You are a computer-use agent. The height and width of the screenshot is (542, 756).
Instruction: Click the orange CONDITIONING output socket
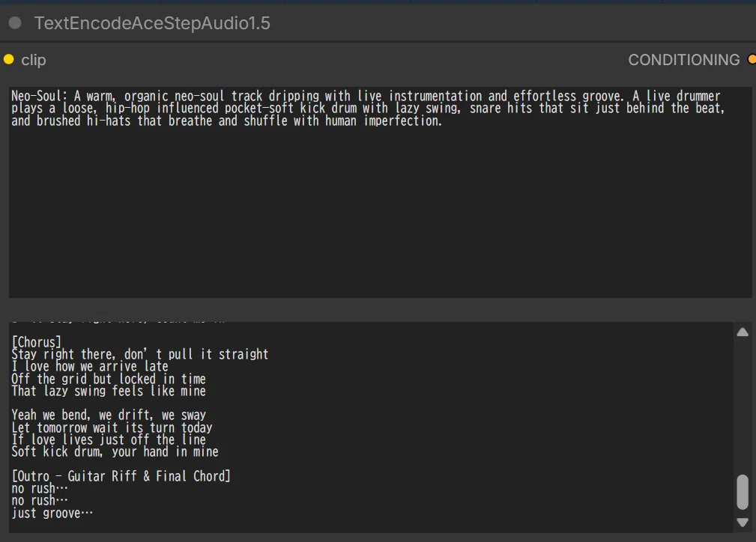pyautogui.click(x=752, y=59)
